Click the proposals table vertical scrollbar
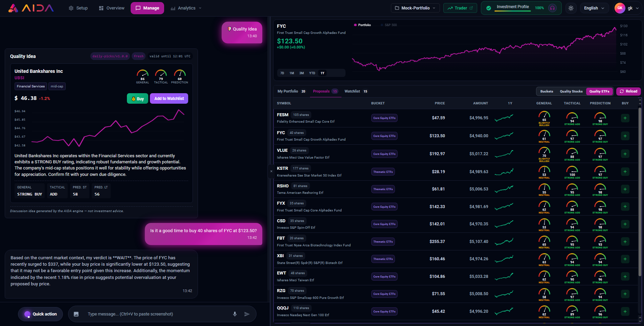 (x=640, y=192)
